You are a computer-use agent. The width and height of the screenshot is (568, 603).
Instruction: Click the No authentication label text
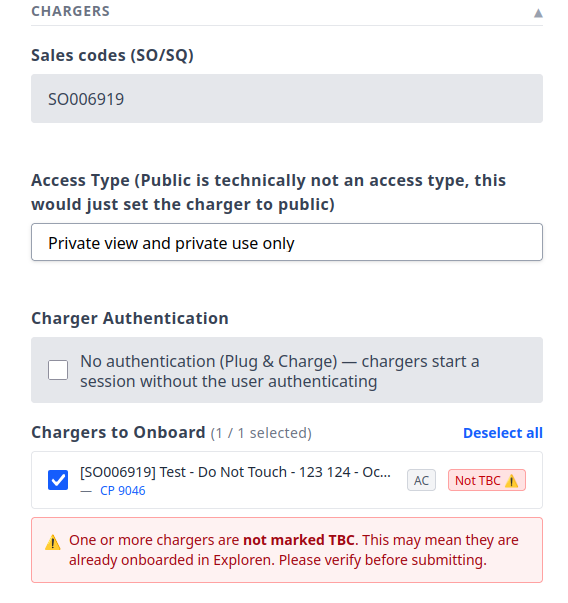click(x=280, y=371)
